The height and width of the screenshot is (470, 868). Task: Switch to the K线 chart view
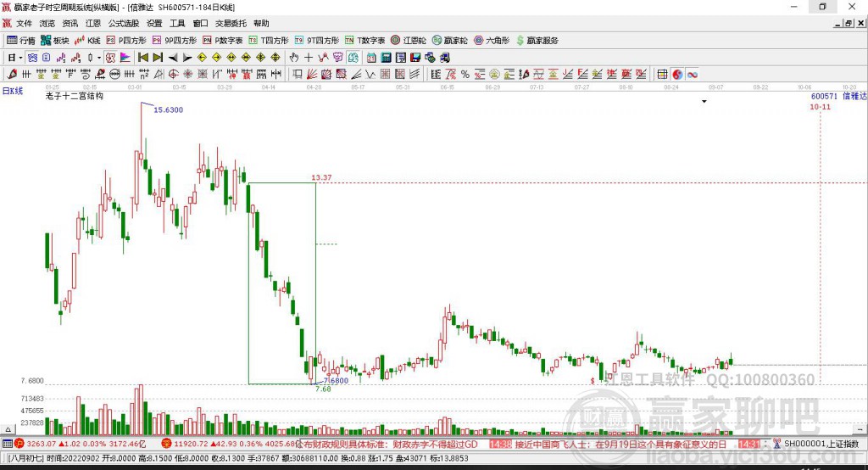(x=87, y=41)
